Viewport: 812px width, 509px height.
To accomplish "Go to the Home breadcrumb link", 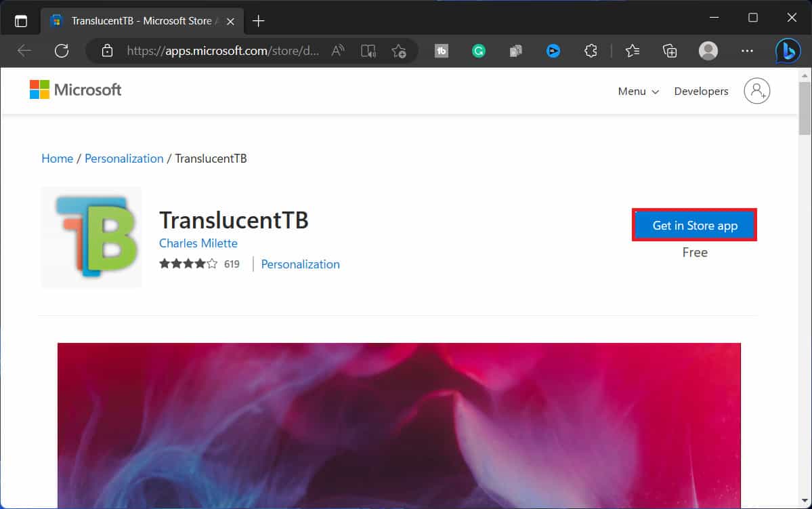I will click(x=57, y=159).
